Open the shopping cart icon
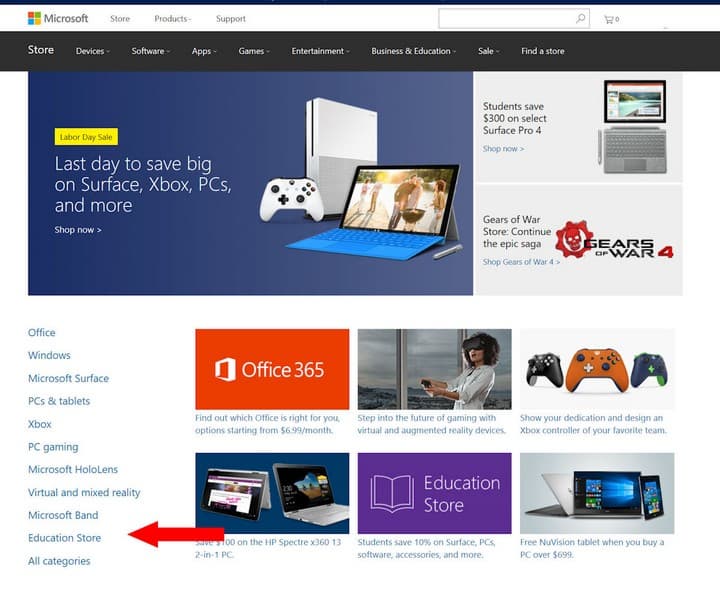Screen dimensions: 720x600 coord(611,19)
